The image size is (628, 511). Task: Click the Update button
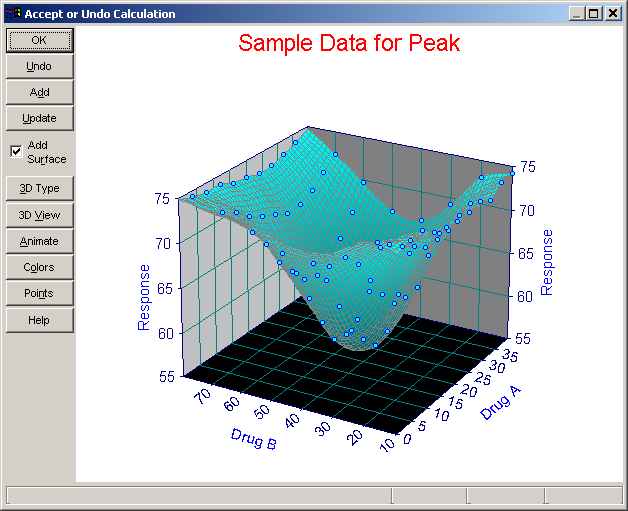pos(40,119)
